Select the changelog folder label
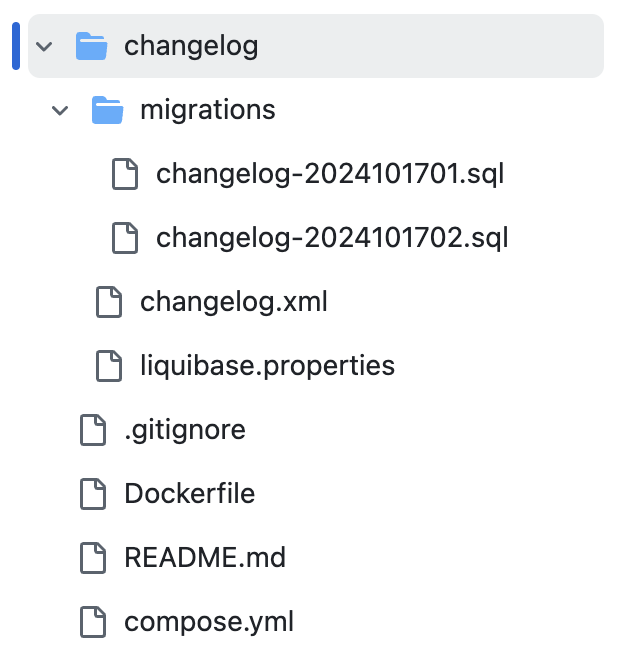Screen dimensions: 628x666 [x=191, y=46]
